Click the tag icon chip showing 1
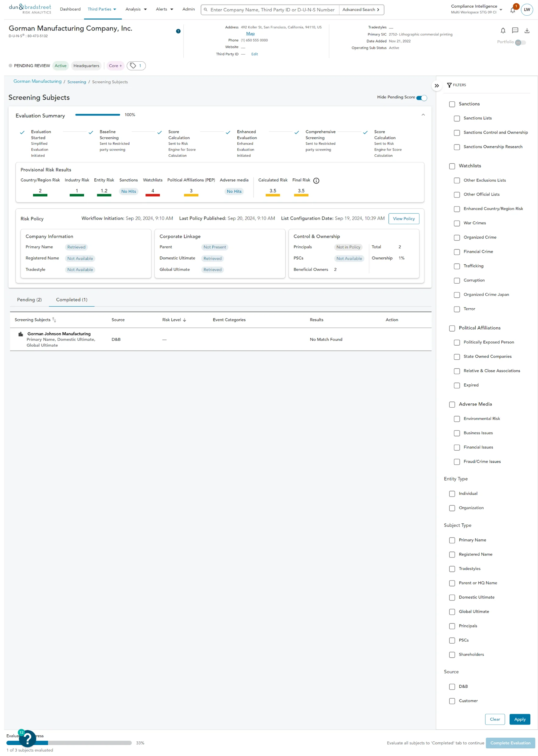This screenshot has width=538, height=756. 136,66
